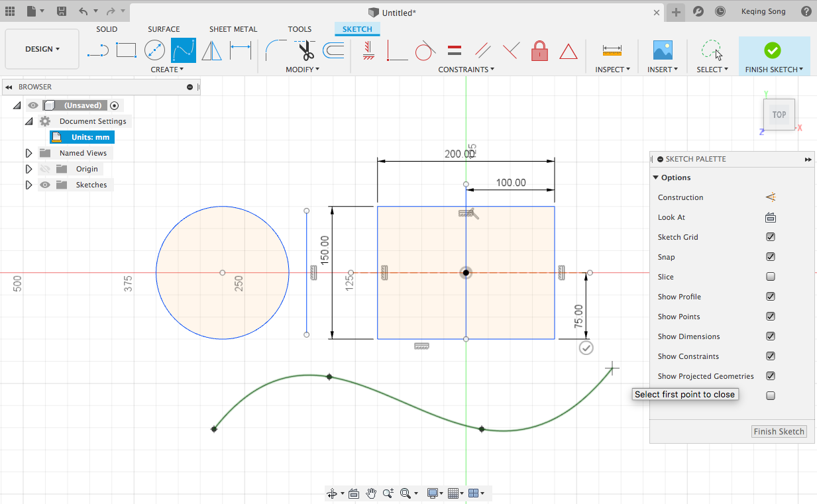Apply the Fix/Unfix lock constraint
817x504 pixels.
click(x=540, y=50)
